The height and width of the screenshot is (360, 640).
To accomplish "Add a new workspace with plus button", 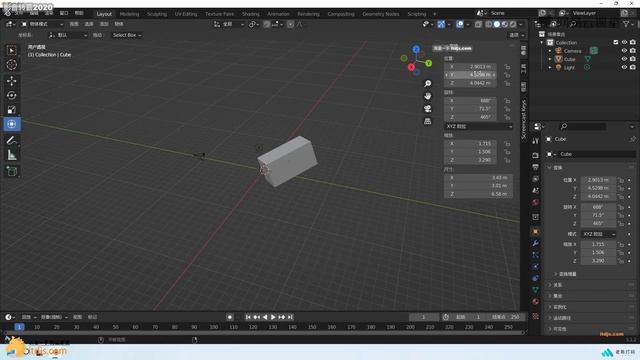I will coord(434,14).
